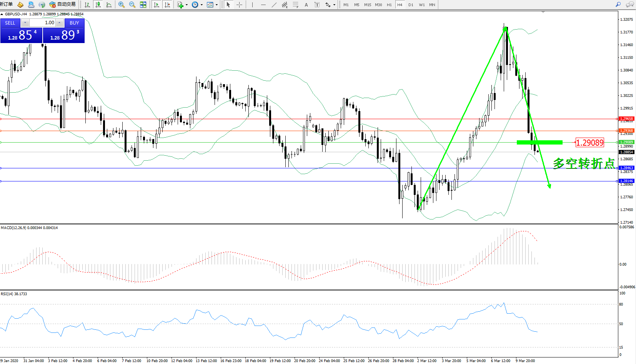636x364 pixels.
Task: Toggle candlestick chart display mode
Action: (98, 5)
